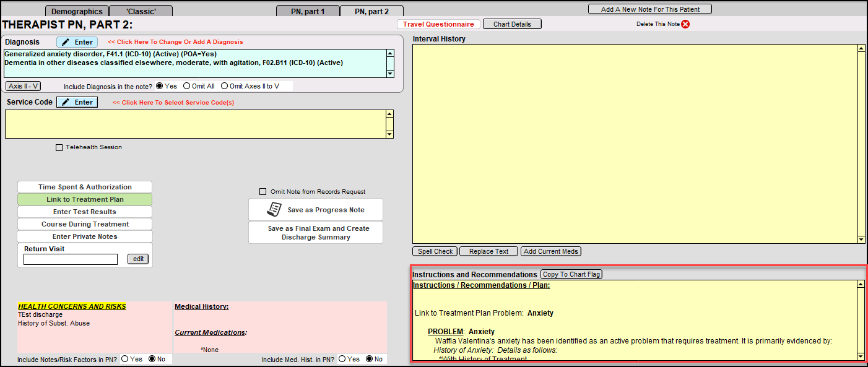Click Copy To Chart Flag
The height and width of the screenshot is (367, 868).
pos(571,274)
